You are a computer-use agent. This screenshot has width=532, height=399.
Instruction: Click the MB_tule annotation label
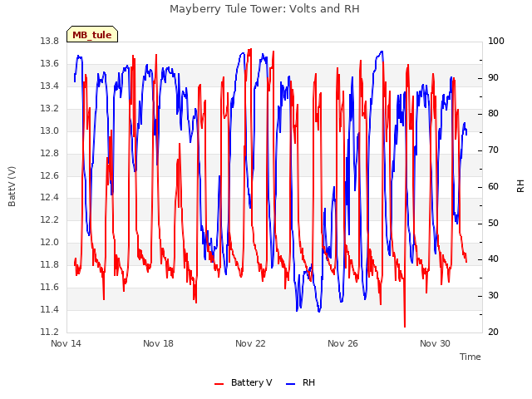tap(92, 35)
